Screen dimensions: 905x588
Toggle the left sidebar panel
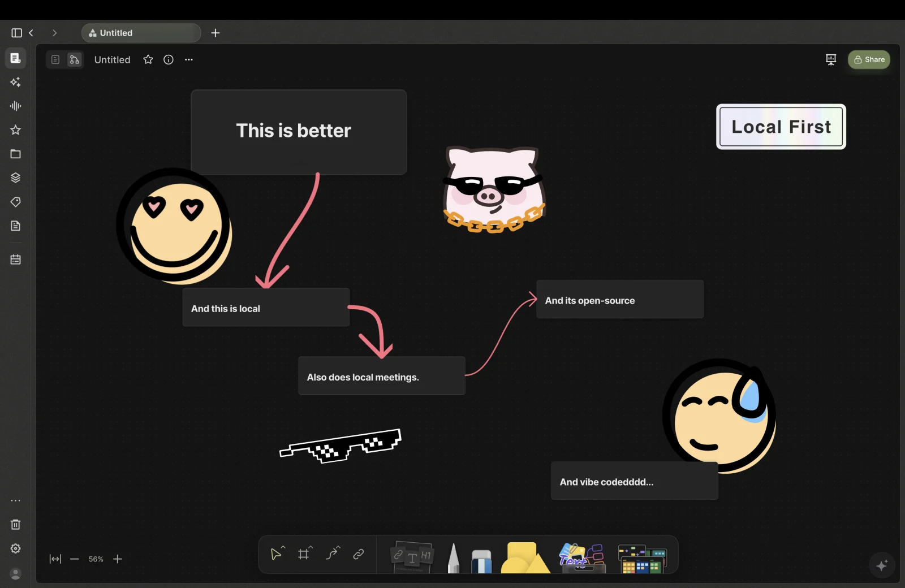(16, 33)
